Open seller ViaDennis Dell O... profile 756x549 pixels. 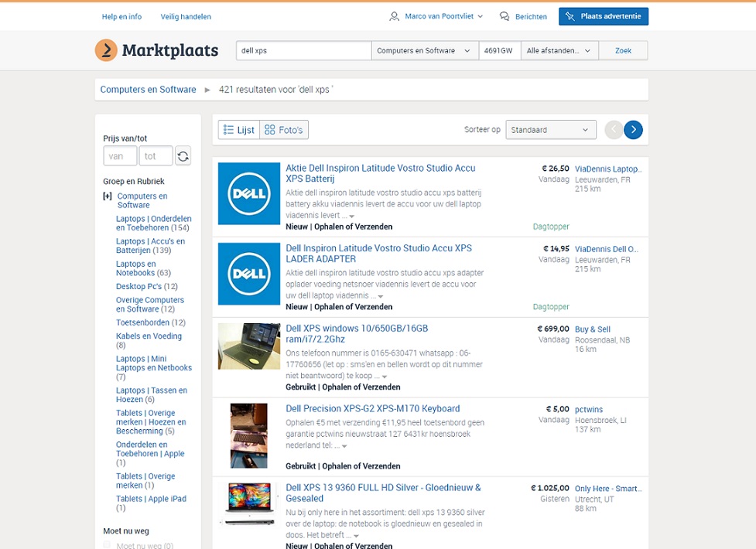[x=607, y=249]
